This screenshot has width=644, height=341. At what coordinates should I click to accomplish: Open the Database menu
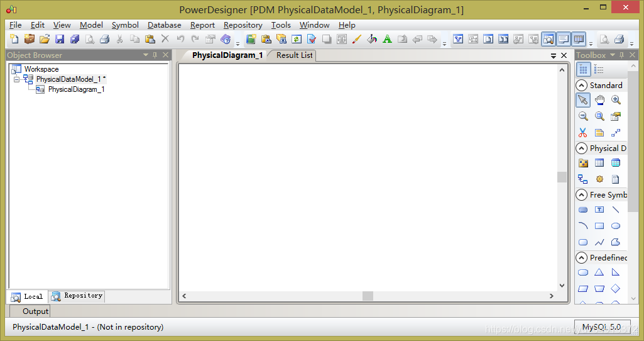click(x=164, y=25)
